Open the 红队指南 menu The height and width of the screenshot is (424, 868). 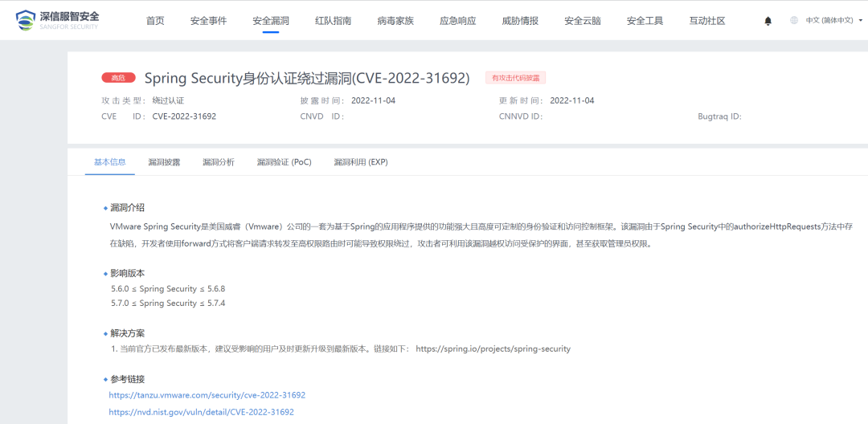tap(333, 21)
